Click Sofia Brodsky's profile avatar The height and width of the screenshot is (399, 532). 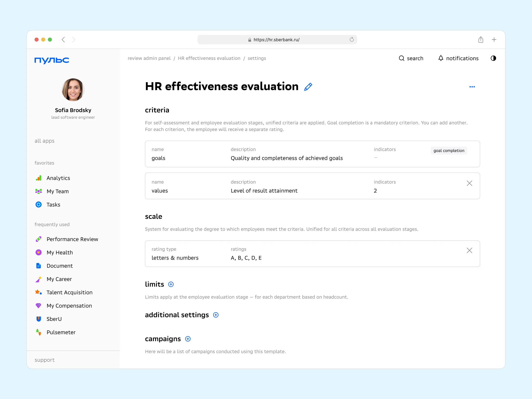(73, 90)
